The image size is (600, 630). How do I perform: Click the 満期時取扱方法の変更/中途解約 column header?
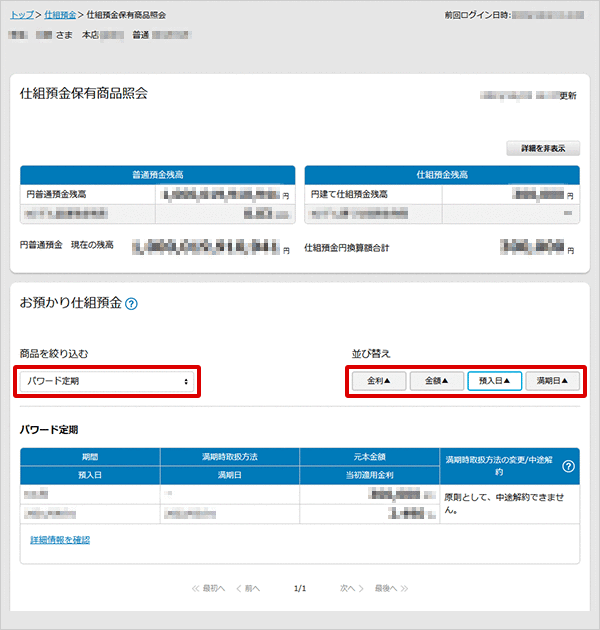pos(498,466)
